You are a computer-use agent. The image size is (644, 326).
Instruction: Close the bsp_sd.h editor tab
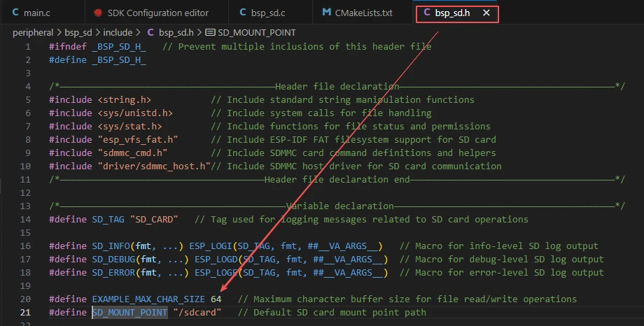(486, 13)
